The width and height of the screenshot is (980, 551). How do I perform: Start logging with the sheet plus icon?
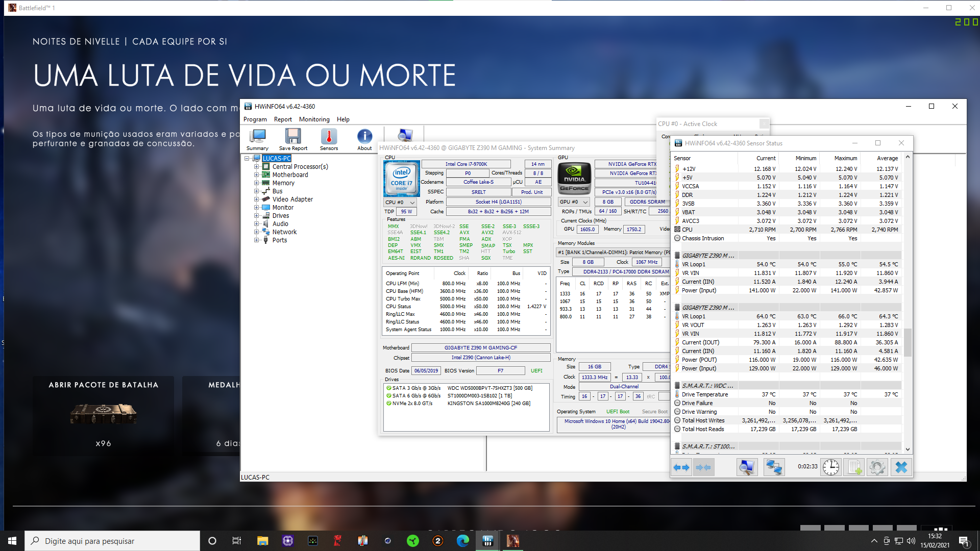click(854, 467)
